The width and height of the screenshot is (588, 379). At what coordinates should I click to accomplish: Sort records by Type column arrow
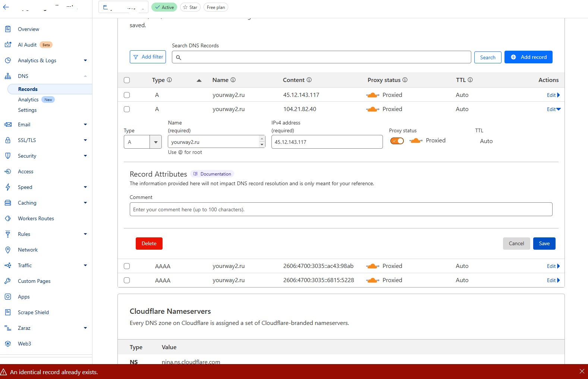[199, 80]
